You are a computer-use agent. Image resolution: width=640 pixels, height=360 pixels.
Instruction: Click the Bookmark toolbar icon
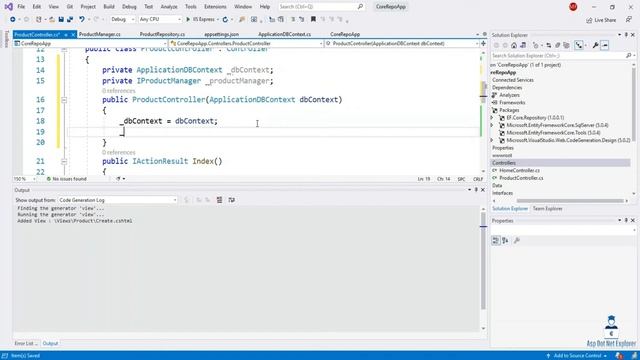313,19
